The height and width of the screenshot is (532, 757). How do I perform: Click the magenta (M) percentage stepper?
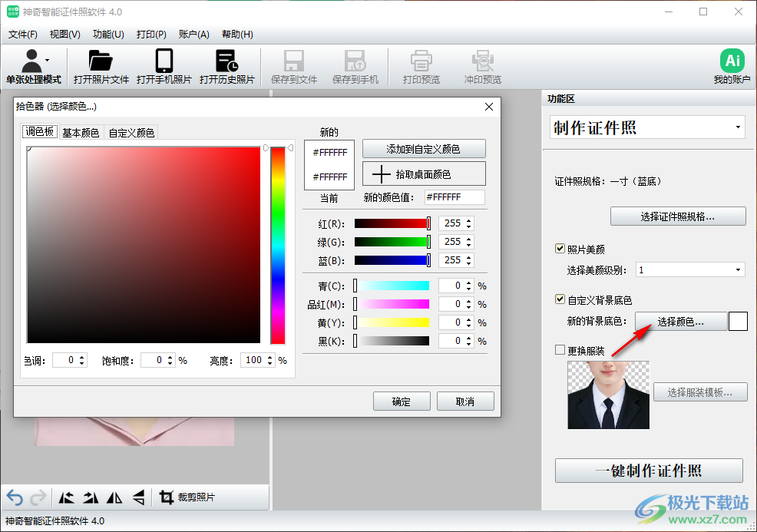click(469, 304)
